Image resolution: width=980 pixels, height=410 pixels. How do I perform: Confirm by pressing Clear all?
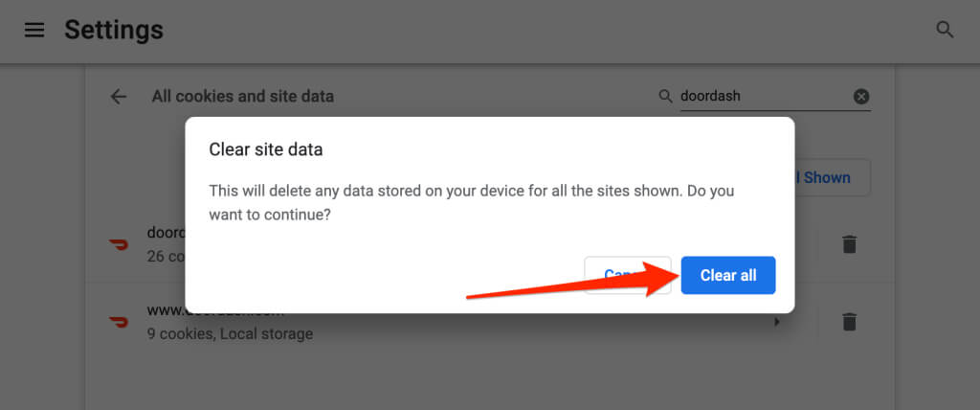click(x=727, y=275)
